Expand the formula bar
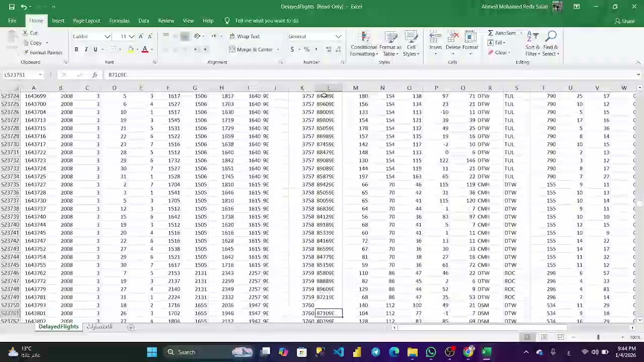Viewport: 644px width, 362px height. pos(638,75)
